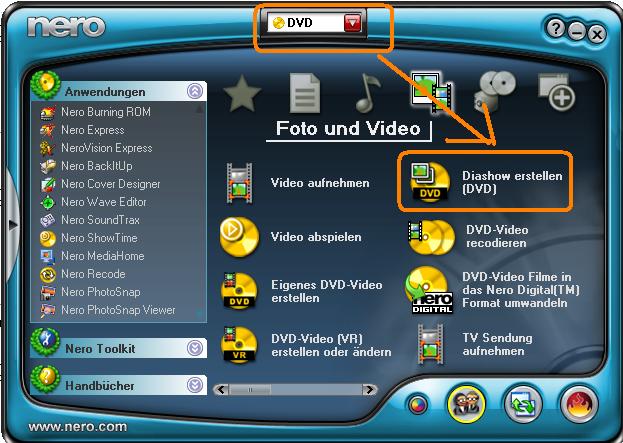Click the horizontal scrollbar left arrow
The image size is (623, 443).
[221, 390]
